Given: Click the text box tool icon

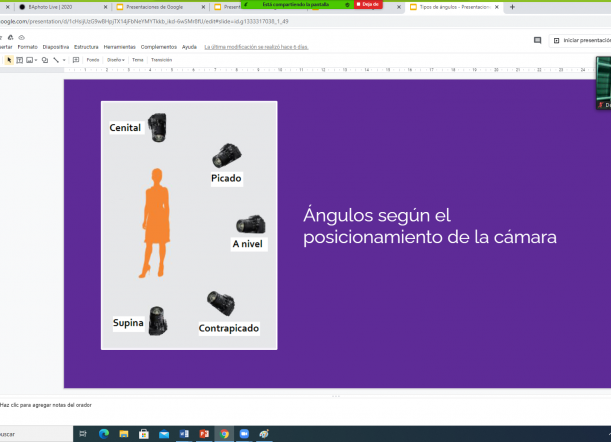Looking at the screenshot, I should point(20,60).
